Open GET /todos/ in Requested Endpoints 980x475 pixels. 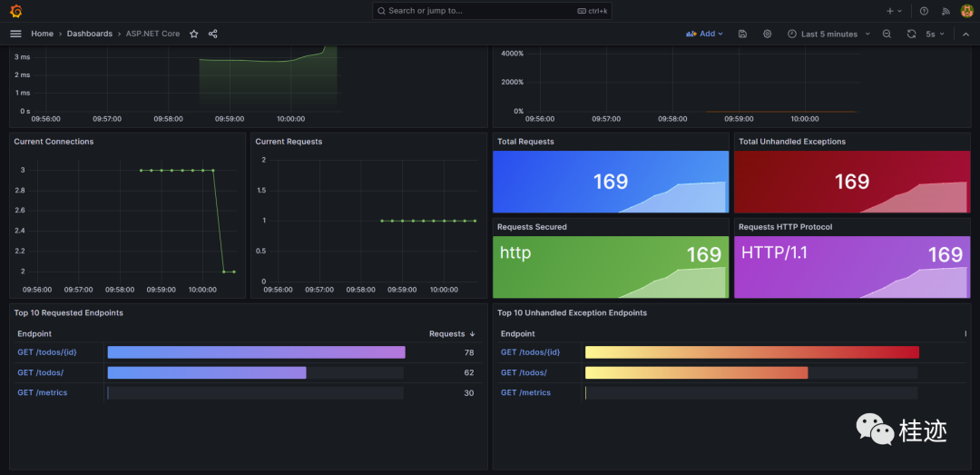point(41,372)
